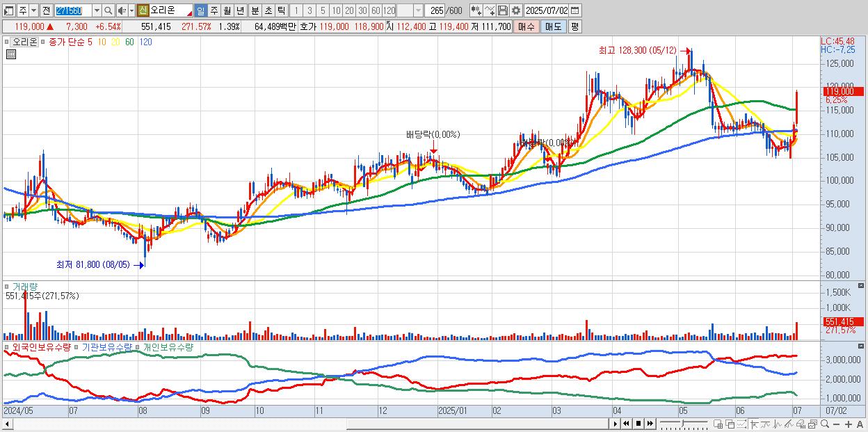Click the small square at volume panel corner
This screenshot has height=432, width=868.
[862, 286]
